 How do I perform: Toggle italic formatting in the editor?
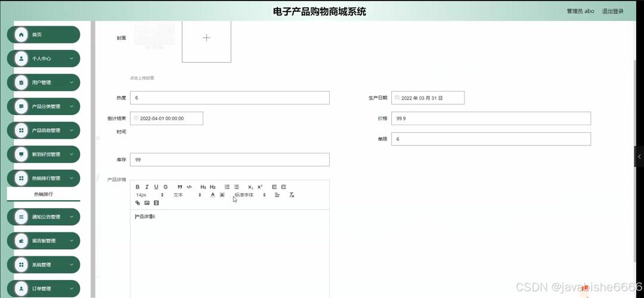(x=147, y=187)
